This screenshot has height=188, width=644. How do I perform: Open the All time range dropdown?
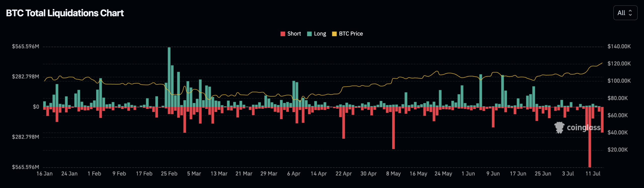coord(625,13)
